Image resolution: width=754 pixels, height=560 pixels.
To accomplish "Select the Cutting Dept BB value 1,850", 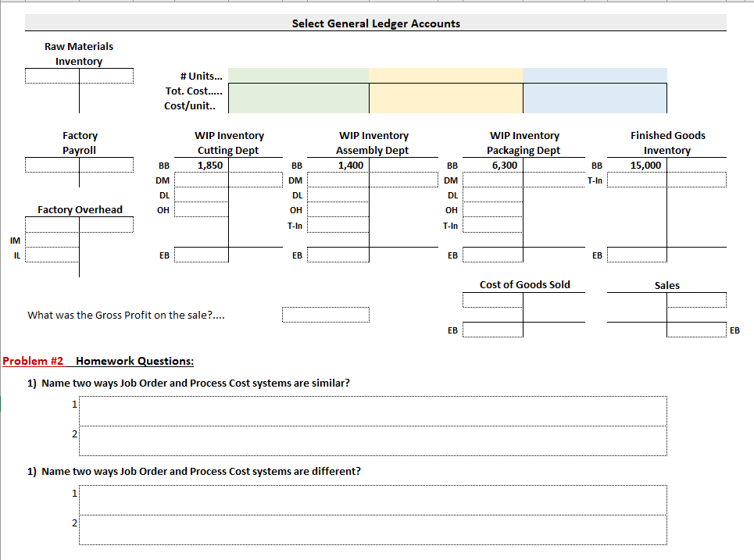I will tap(210, 166).
